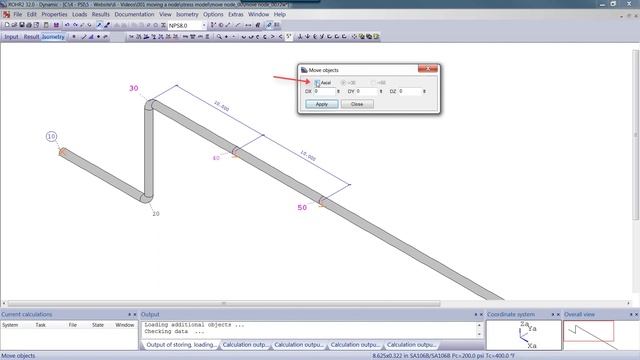The width and height of the screenshot is (640, 360).
Task: Click node label 50 in drawing
Action: click(x=302, y=208)
